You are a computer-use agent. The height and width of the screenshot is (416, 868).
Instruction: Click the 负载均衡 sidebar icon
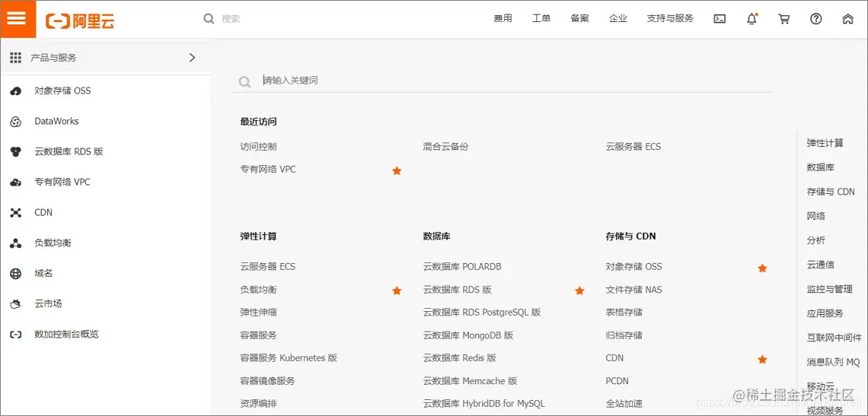[16, 243]
